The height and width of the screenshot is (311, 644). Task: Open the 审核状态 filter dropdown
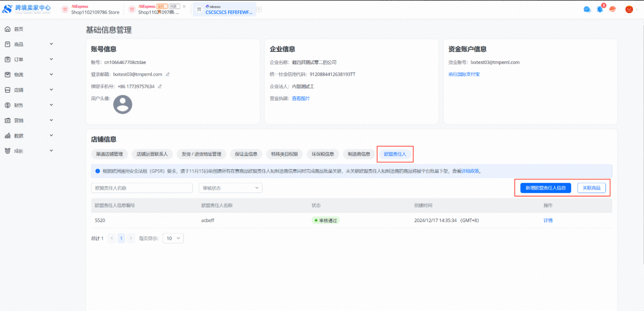[230, 188]
